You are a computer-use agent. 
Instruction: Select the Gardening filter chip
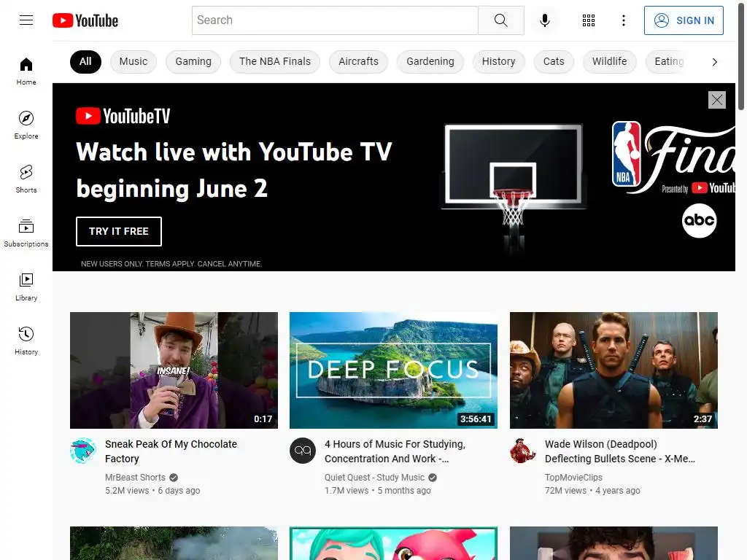[430, 62]
